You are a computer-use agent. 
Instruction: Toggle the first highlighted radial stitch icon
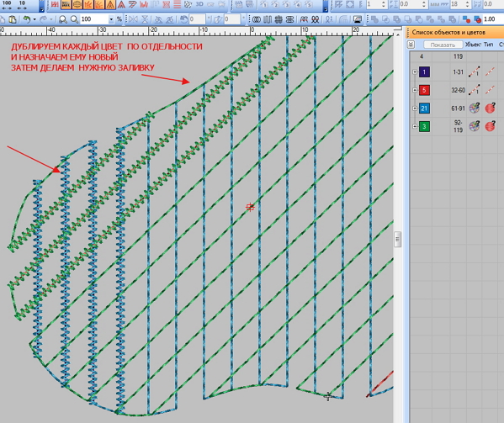88,4
